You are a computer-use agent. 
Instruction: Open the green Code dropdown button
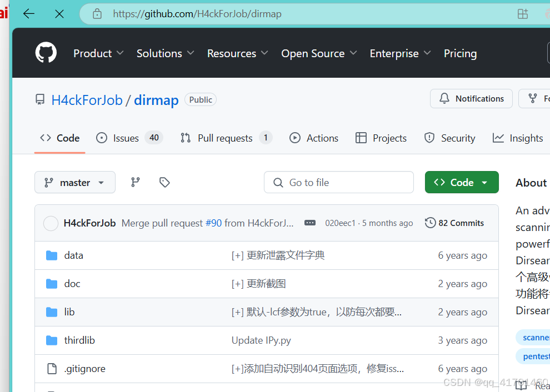[x=462, y=182]
